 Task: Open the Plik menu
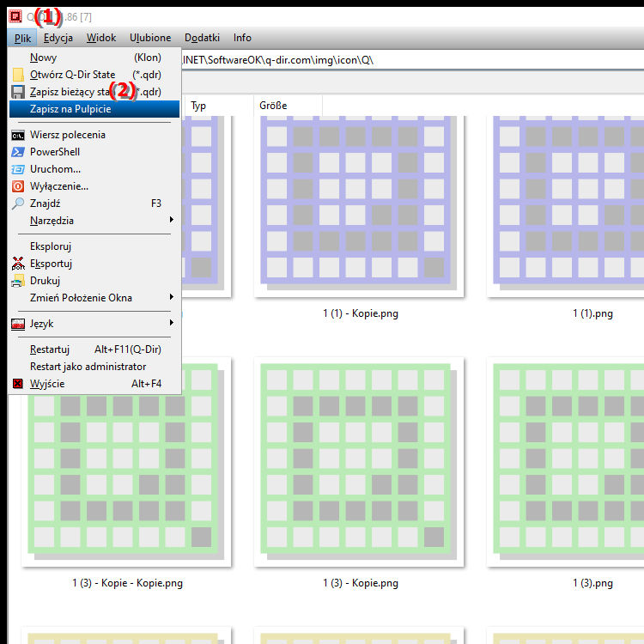[22, 38]
